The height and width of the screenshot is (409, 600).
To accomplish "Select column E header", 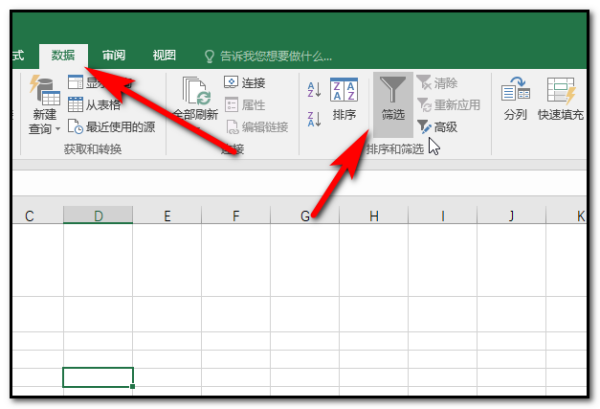I will tap(167, 216).
